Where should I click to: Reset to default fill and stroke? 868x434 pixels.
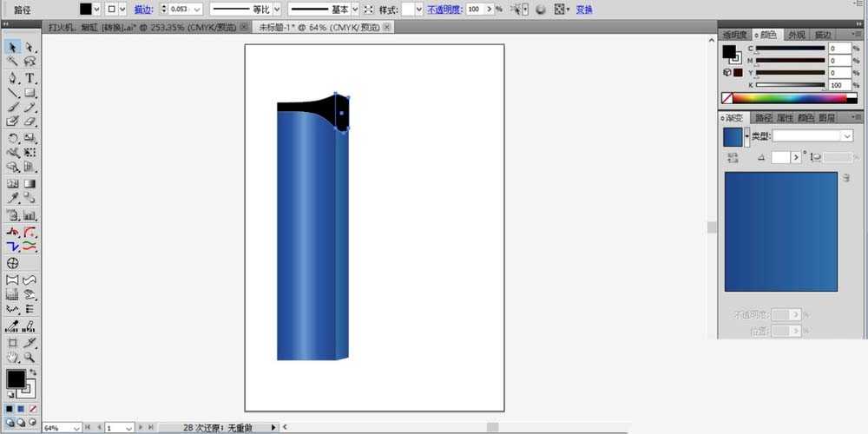(10, 395)
